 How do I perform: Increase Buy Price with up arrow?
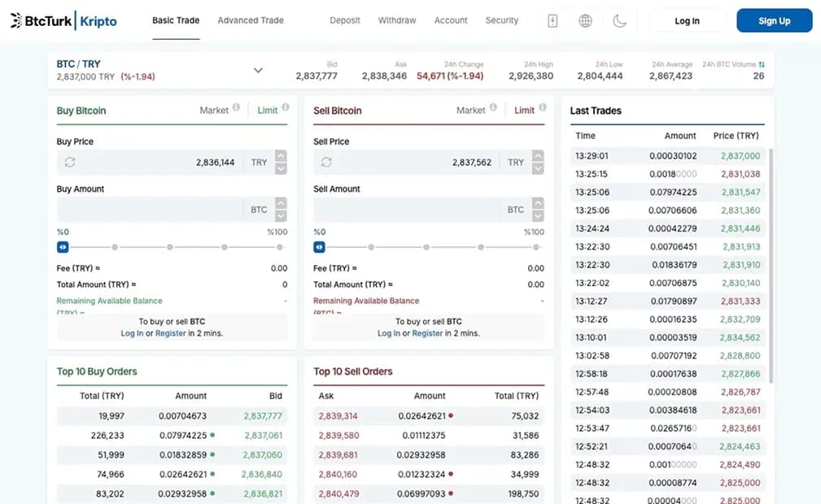pos(282,156)
